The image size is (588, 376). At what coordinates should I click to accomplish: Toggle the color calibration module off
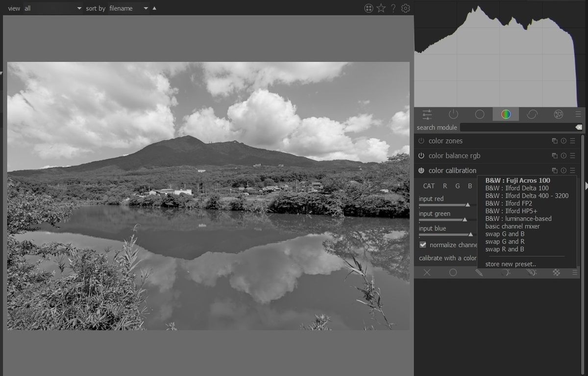420,170
